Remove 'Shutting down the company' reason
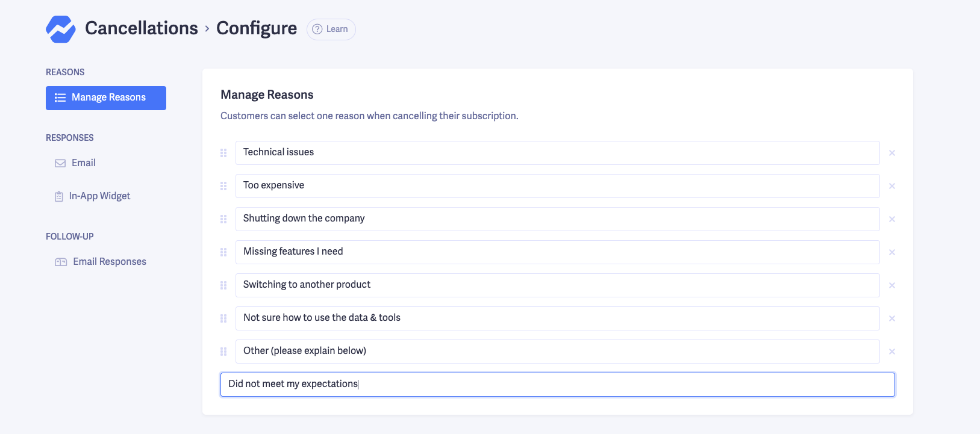 click(x=892, y=219)
